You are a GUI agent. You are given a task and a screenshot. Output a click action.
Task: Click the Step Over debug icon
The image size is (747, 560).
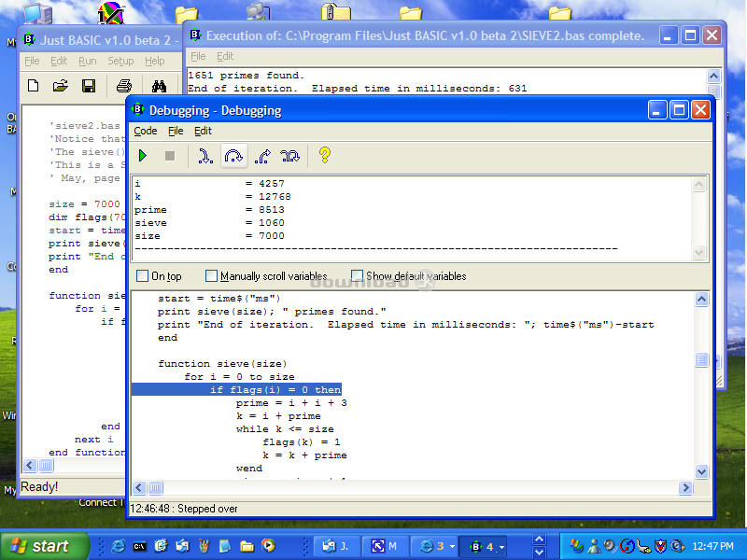pyautogui.click(x=234, y=156)
